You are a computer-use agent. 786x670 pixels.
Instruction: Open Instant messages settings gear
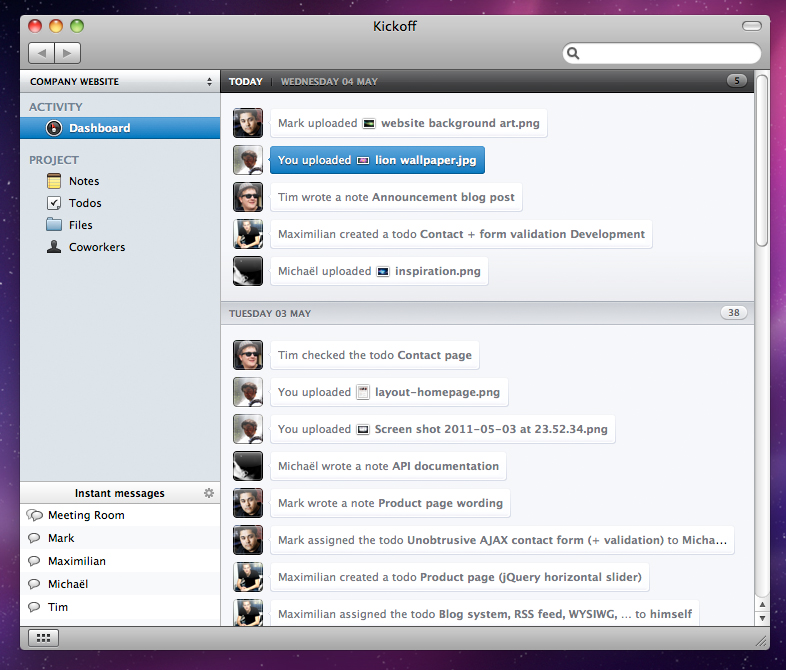(x=209, y=493)
